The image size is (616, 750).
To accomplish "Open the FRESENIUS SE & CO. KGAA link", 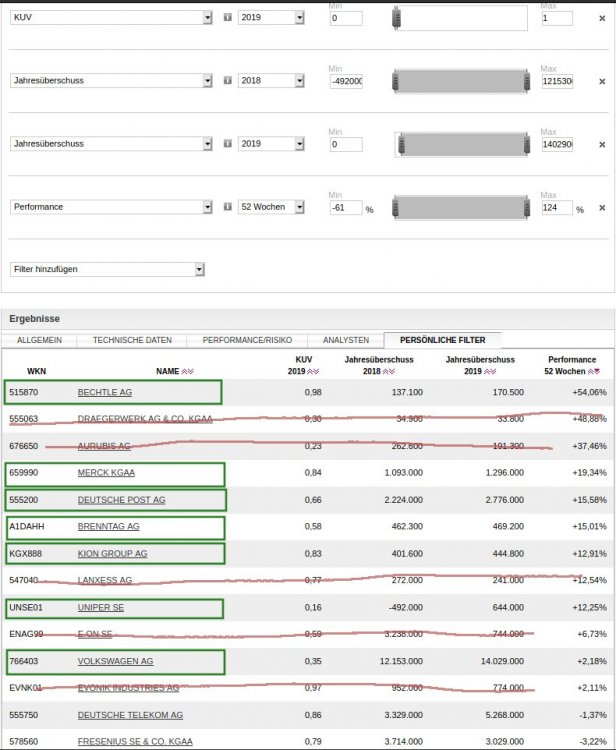I will point(135,742).
